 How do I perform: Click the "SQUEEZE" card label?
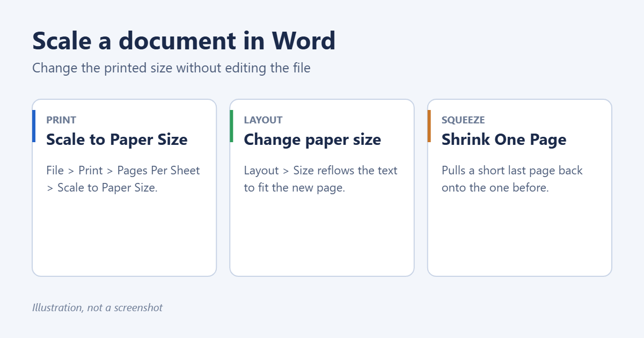[x=463, y=120]
